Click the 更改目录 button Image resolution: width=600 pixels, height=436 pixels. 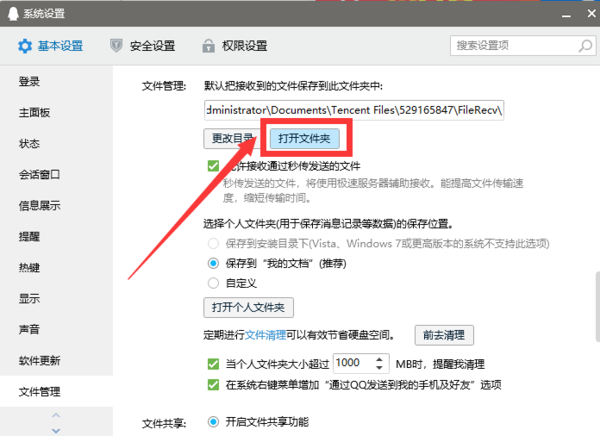pos(231,138)
